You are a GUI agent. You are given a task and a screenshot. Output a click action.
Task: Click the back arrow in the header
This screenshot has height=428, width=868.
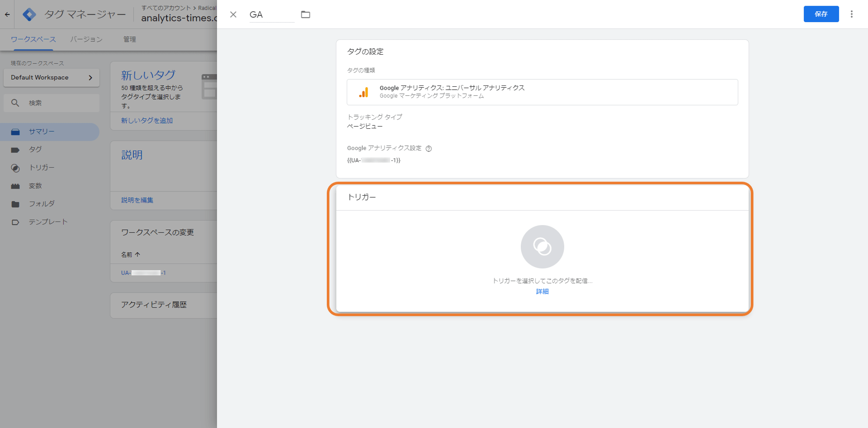pos(7,15)
